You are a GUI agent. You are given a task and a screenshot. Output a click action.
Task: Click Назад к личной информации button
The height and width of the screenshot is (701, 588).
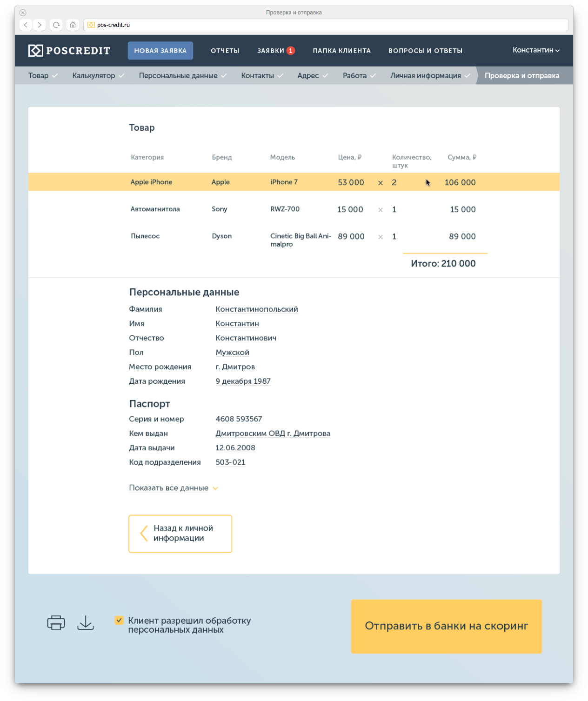tap(180, 534)
